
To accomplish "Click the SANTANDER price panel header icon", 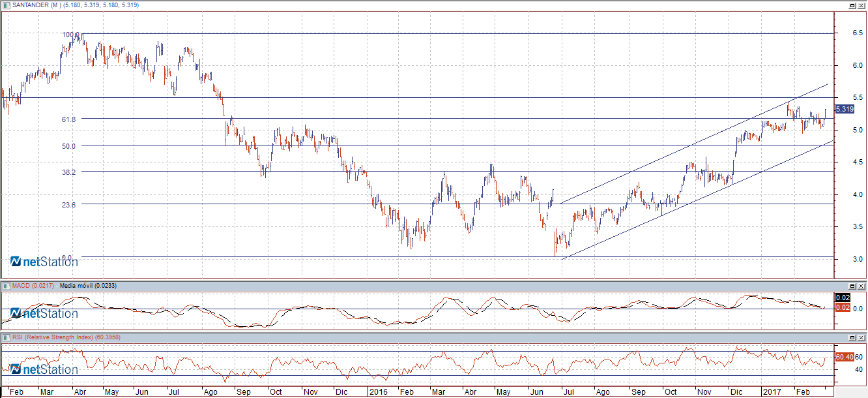I will [x=7, y=5].
